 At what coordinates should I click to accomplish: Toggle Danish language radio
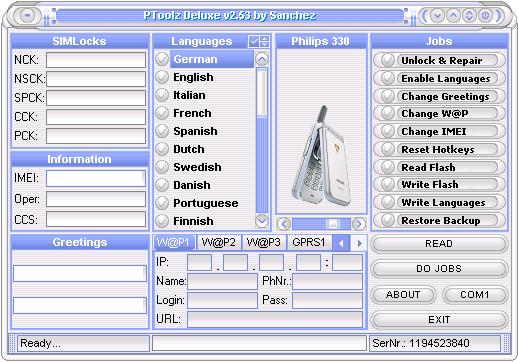pyautogui.click(x=162, y=185)
